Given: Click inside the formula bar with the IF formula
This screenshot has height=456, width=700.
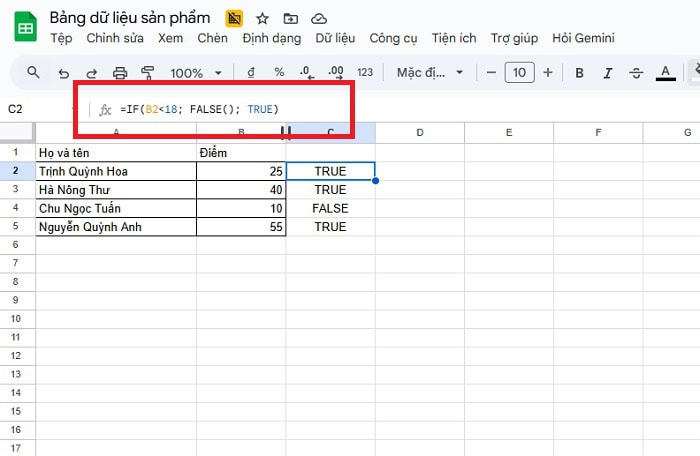Looking at the screenshot, I should click(230, 109).
